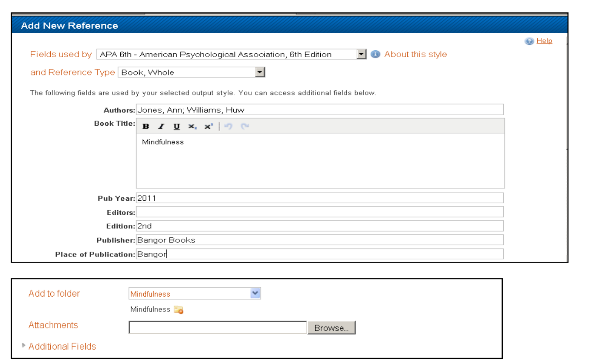Open the About this style link

[415, 54]
